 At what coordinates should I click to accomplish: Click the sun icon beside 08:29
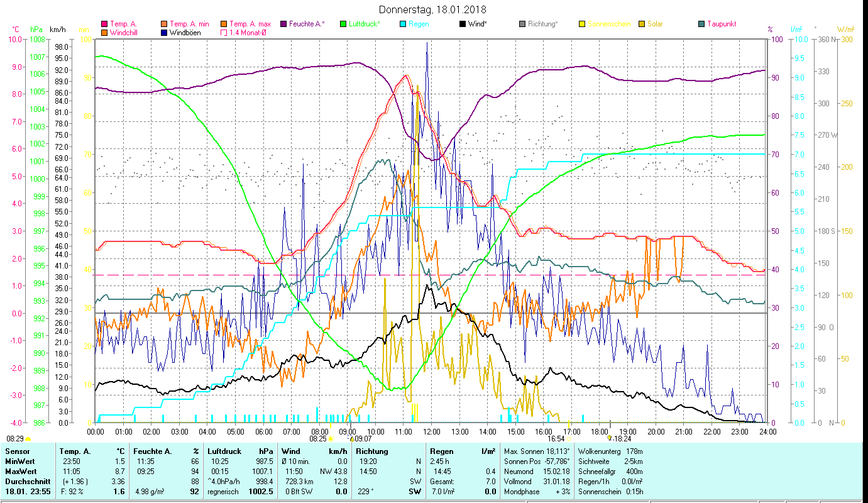pos(28,439)
